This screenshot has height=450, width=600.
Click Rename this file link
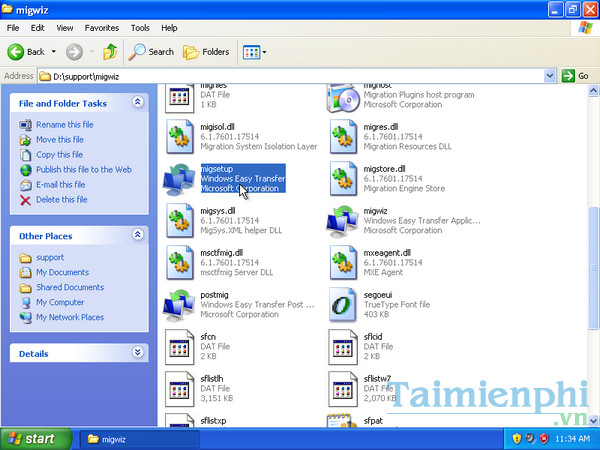click(65, 124)
